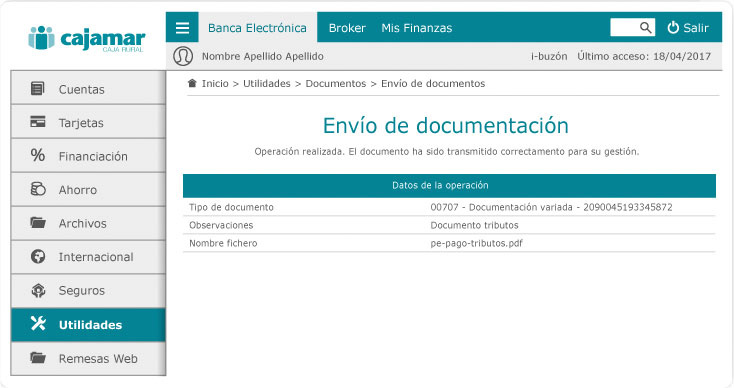Viewport: 734px width, 388px height.
Task: Open Tarjetas in the sidebar
Action: click(88, 122)
